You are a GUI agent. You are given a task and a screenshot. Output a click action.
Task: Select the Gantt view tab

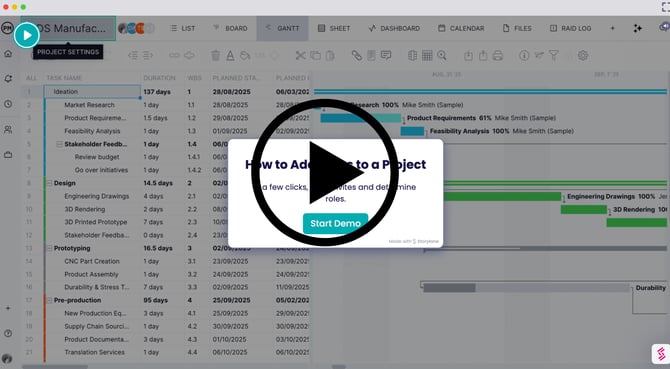tap(282, 28)
